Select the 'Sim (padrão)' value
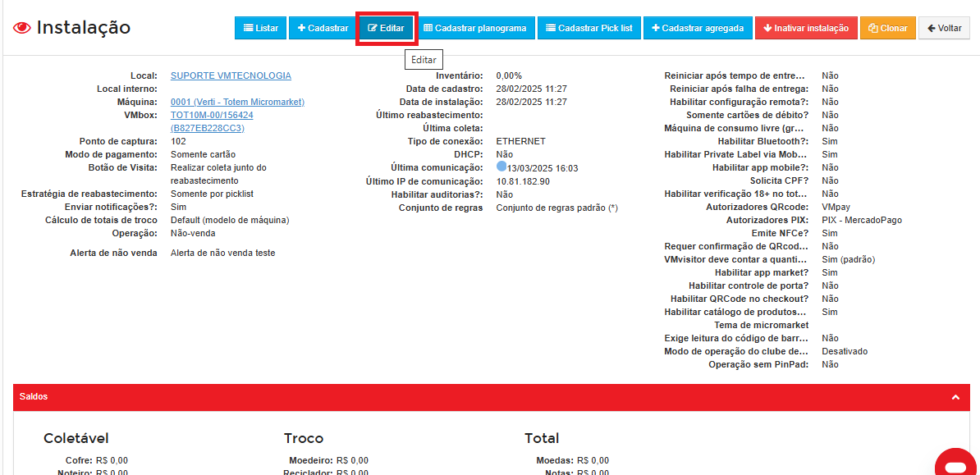This screenshot has width=980, height=475. [848, 259]
